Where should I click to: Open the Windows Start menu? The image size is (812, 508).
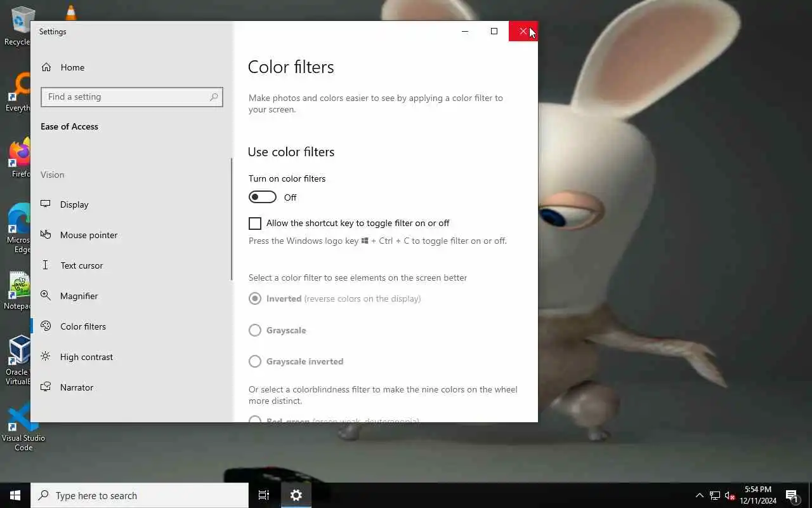click(x=15, y=495)
